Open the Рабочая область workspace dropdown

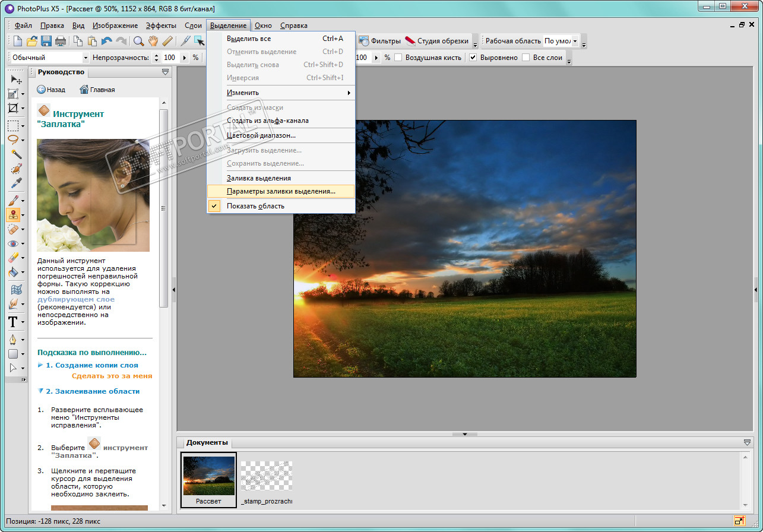click(575, 41)
